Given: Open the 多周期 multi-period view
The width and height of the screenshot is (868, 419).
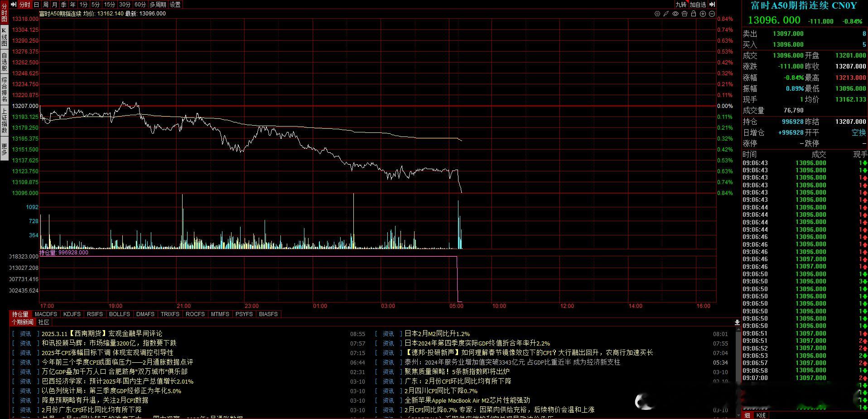Looking at the screenshot, I should click(158, 5).
